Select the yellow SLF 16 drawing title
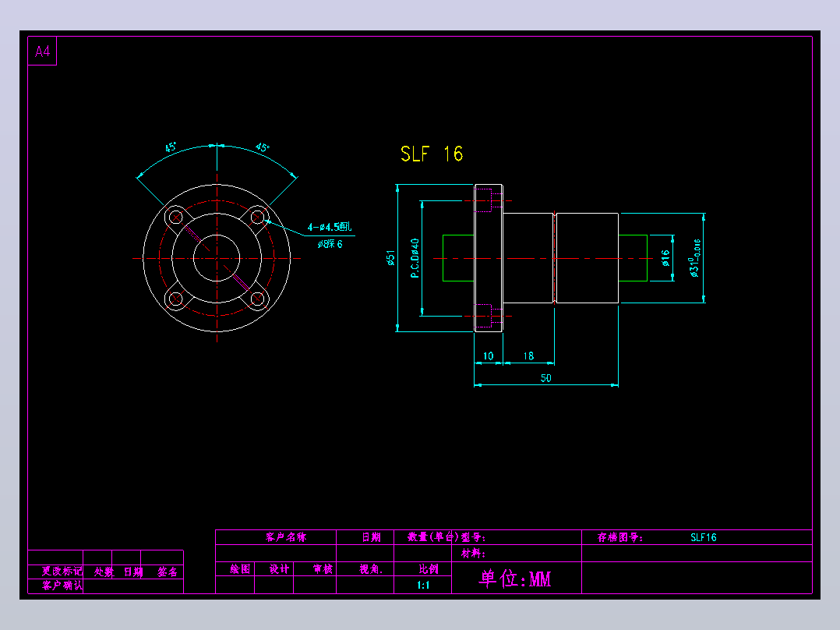 (432, 154)
